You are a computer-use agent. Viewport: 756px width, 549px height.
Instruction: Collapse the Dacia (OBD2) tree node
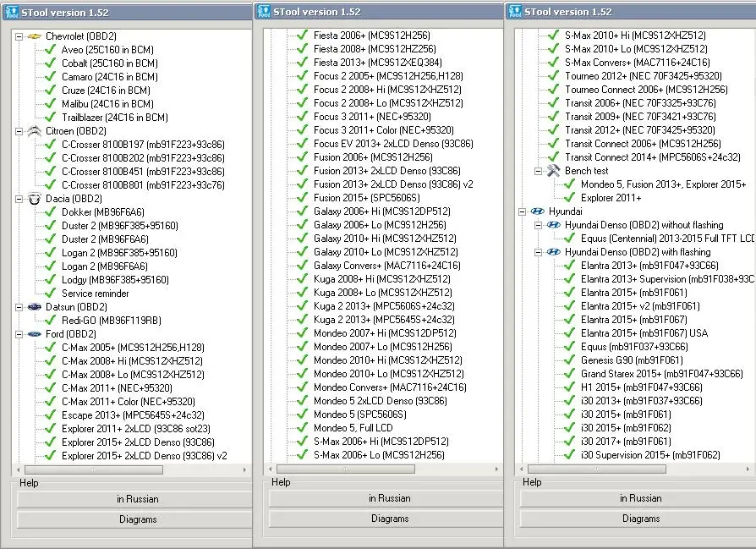point(19,198)
